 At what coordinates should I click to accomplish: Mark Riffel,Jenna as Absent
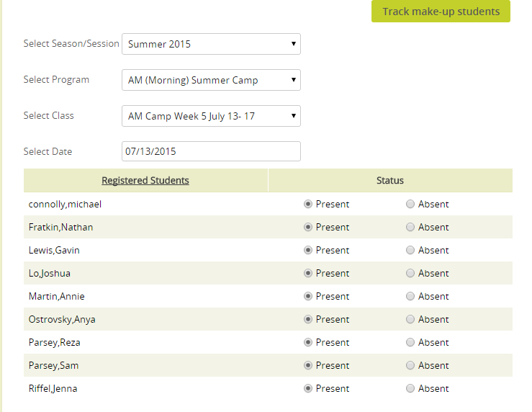[410, 388]
